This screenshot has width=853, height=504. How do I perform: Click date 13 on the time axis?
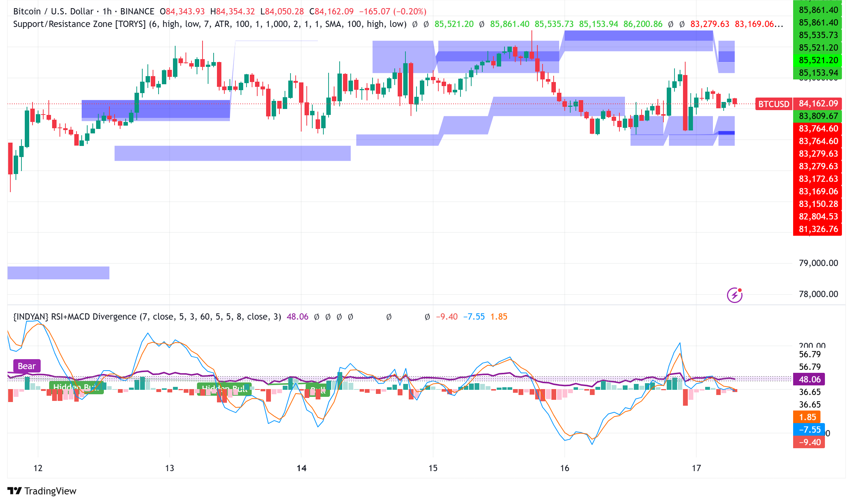(x=169, y=468)
